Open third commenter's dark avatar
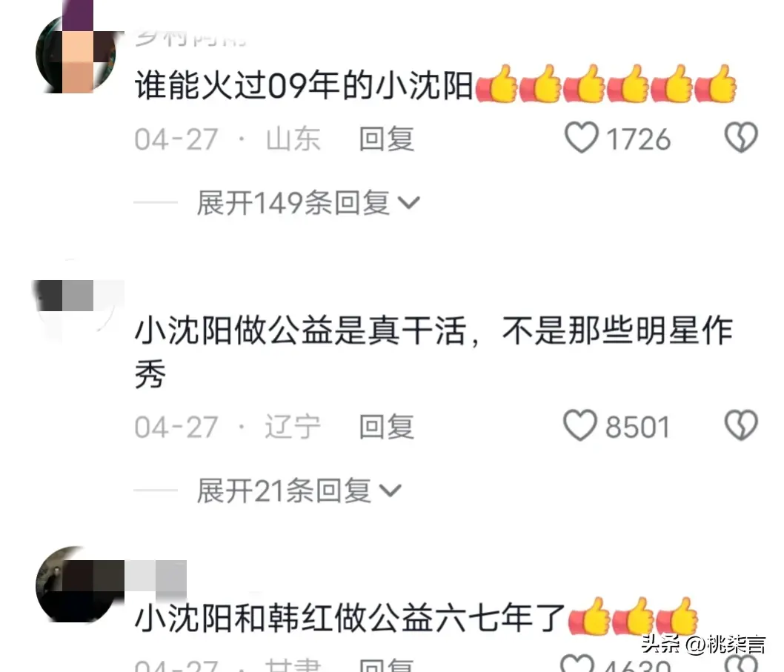Screen dimensions: 784x672 tap(76, 585)
